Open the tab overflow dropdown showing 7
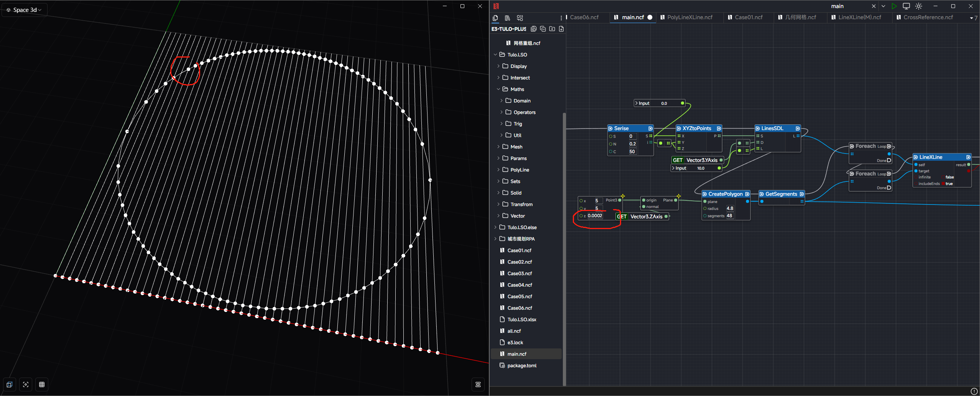 click(x=973, y=18)
